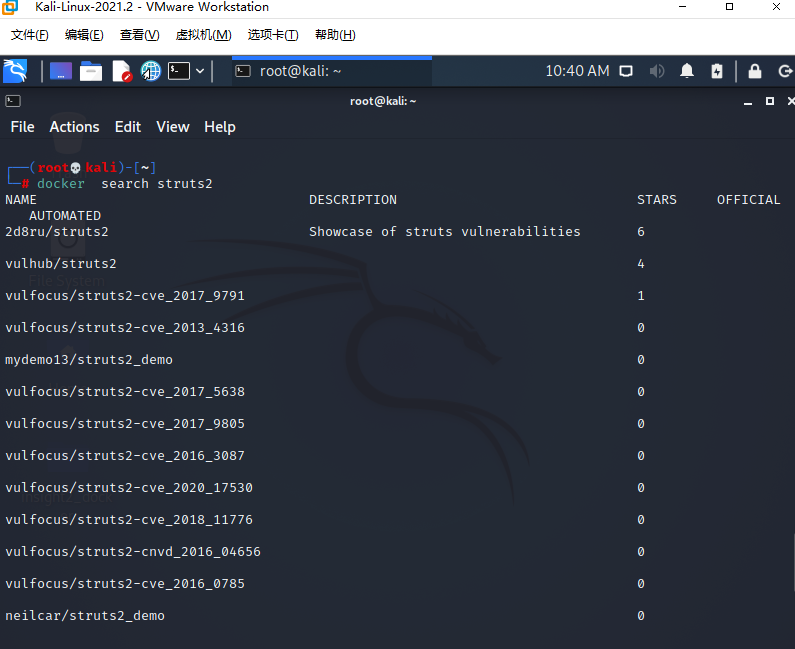Click the OFFICIAL column header
This screenshot has width=795, height=649.
(x=748, y=200)
